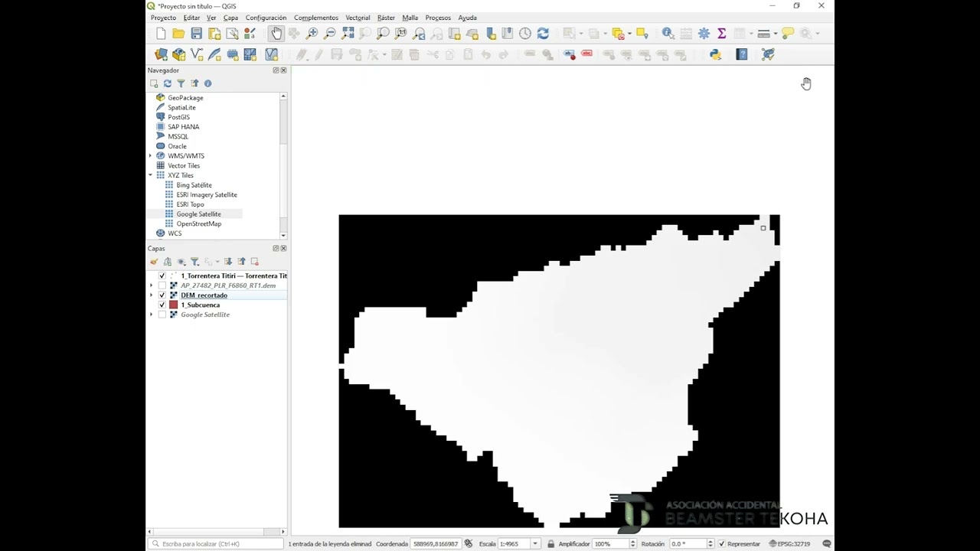The width and height of the screenshot is (980, 551).
Task: Toggle visibility of 1_Subcuenca layer
Action: tap(162, 305)
